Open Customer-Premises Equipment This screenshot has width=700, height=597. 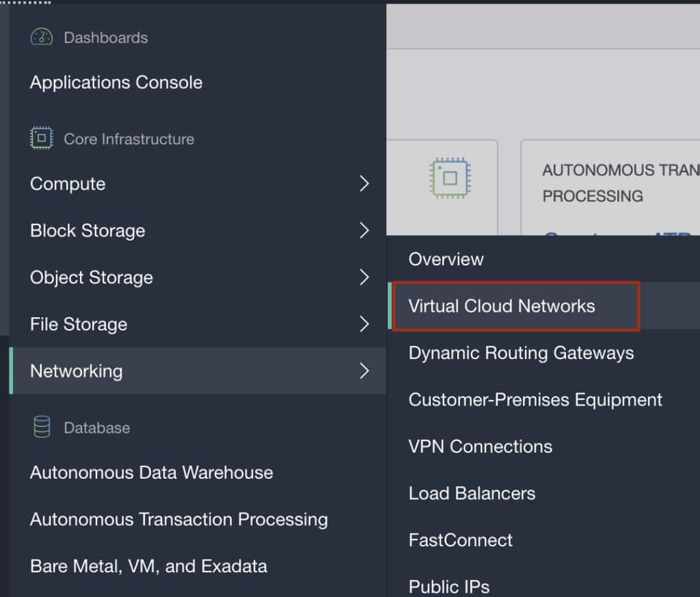[535, 399]
